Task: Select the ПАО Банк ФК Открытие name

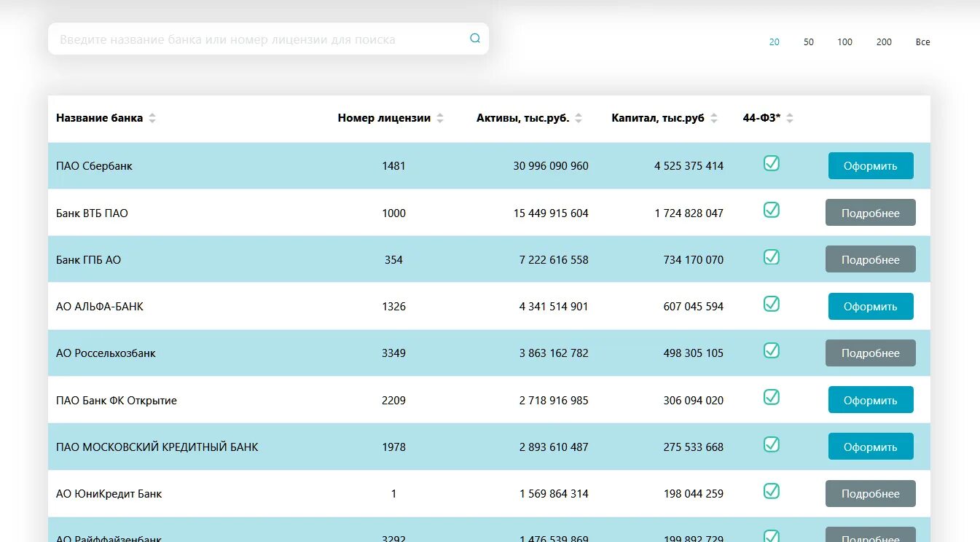Action: pos(117,401)
